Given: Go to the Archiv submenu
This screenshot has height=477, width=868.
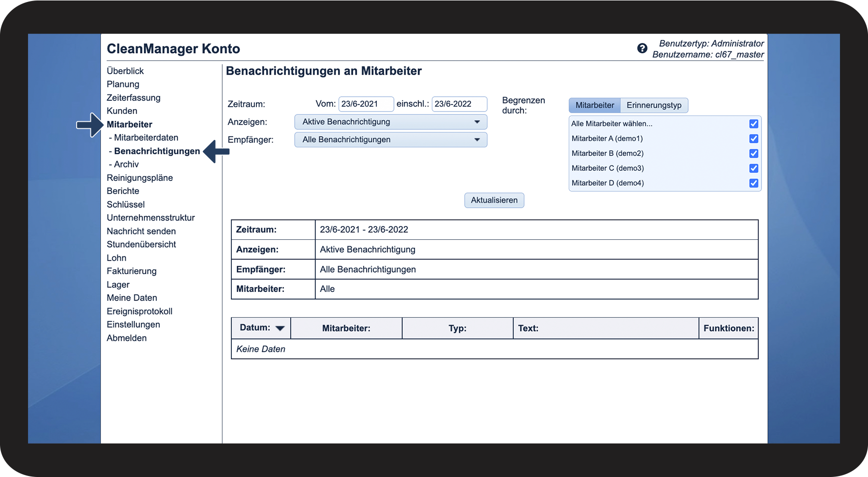Looking at the screenshot, I should 126,164.
